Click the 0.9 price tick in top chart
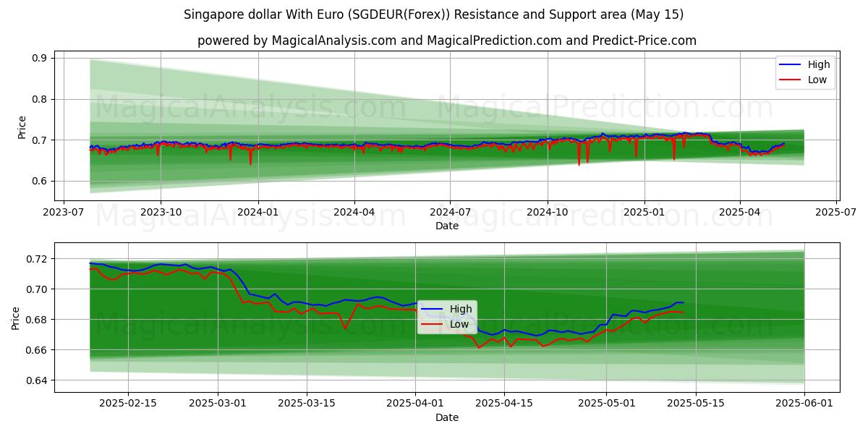 (39, 58)
